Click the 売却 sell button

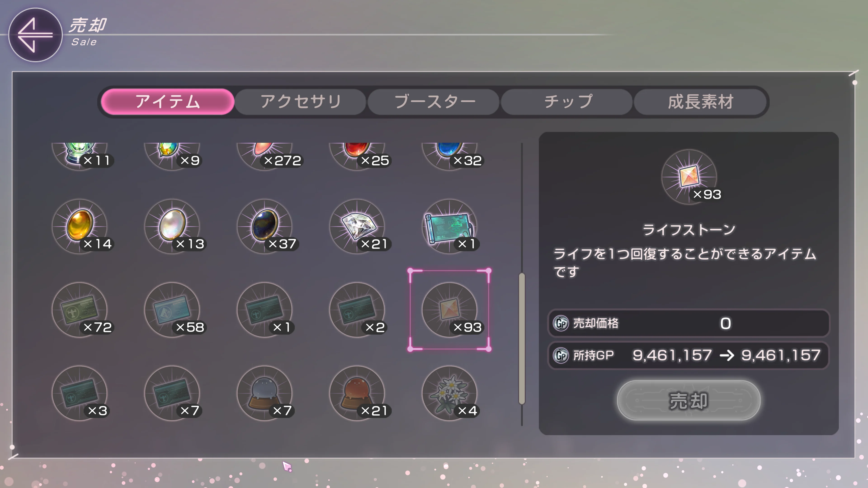688,400
